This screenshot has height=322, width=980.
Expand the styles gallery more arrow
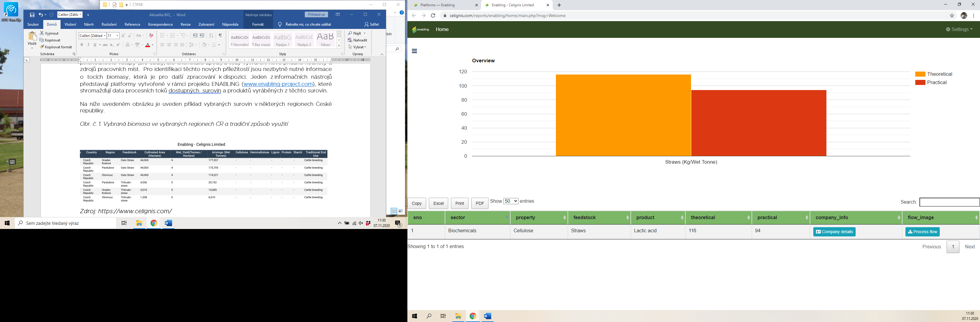pos(339,46)
